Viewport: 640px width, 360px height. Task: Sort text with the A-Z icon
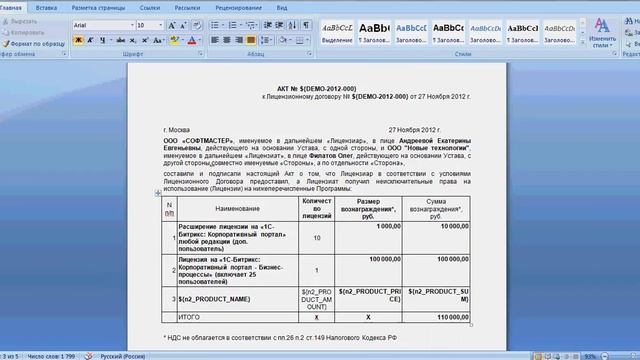[x=292, y=25]
